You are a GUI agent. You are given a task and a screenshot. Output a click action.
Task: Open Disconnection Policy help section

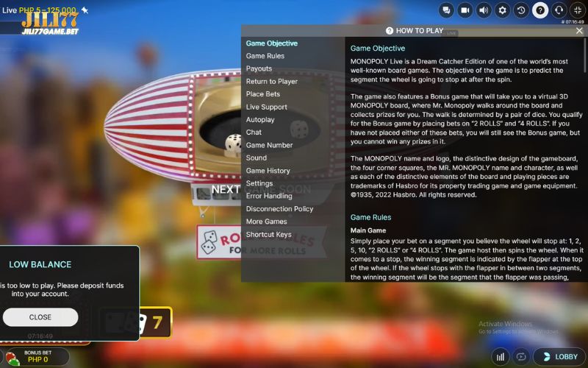[279, 209]
